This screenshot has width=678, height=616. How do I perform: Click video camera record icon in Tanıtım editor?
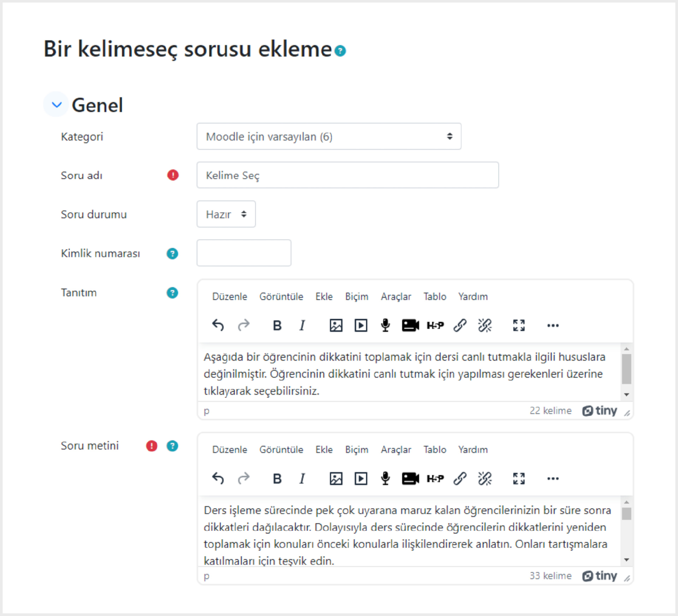coord(410,325)
